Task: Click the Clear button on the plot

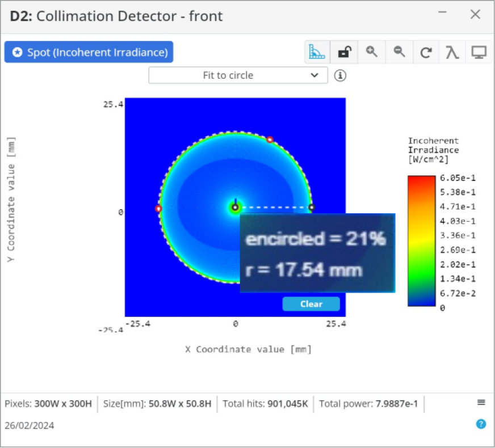Action: pyautogui.click(x=311, y=304)
